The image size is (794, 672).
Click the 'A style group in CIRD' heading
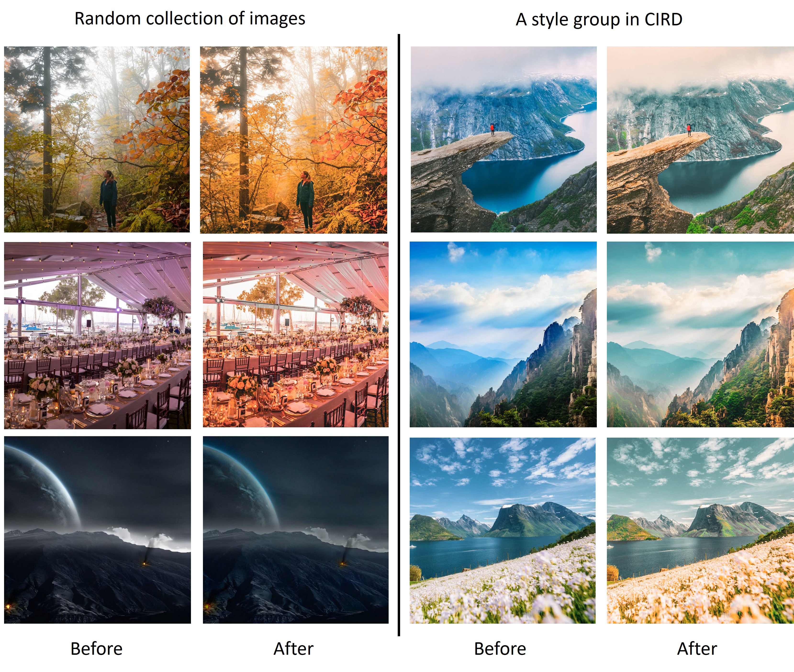(x=599, y=19)
